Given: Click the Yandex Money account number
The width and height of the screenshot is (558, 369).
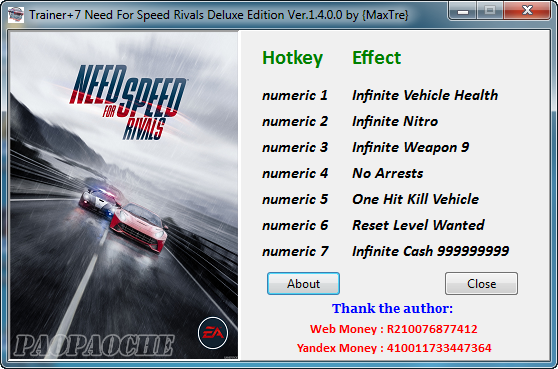Looking at the screenshot, I should [439, 348].
